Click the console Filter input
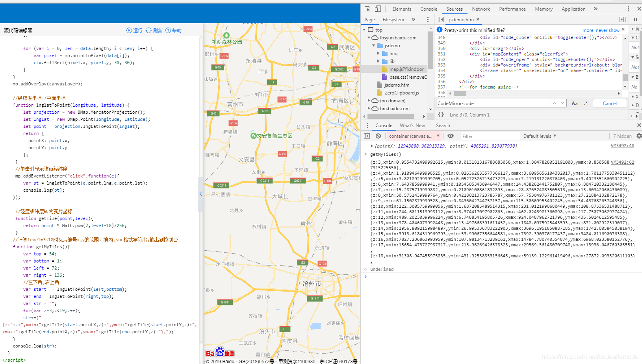Viewport: 642px width, 364px height. (490, 136)
